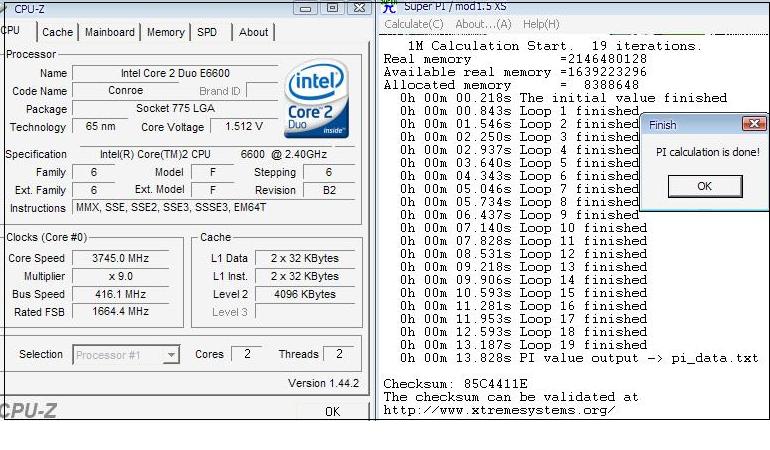Click the Code Name field showing Conroe
The height and width of the screenshot is (450, 770).
tap(126, 90)
